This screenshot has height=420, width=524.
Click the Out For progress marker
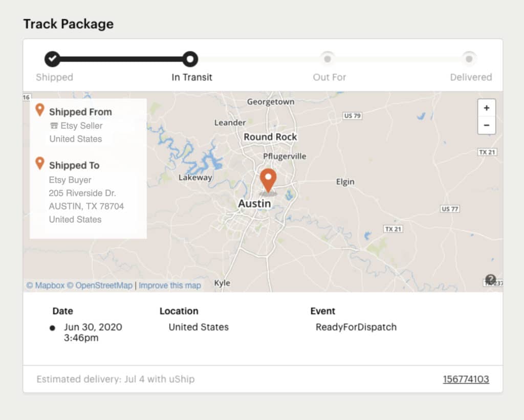point(327,59)
